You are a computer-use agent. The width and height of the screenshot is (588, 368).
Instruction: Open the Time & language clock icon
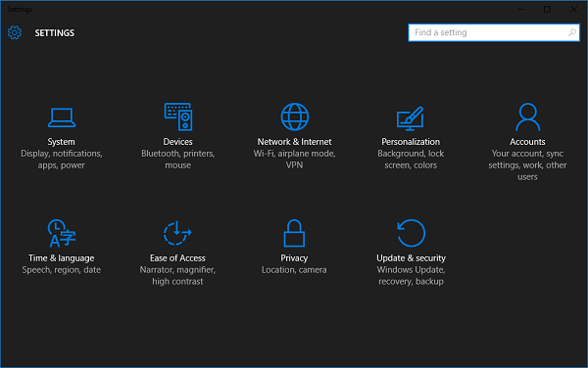click(62, 233)
